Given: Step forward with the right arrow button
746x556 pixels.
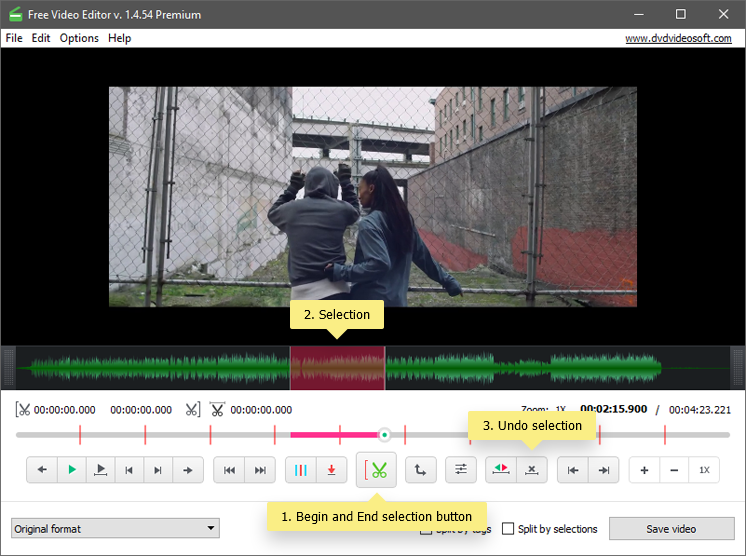Looking at the screenshot, I should [x=188, y=470].
